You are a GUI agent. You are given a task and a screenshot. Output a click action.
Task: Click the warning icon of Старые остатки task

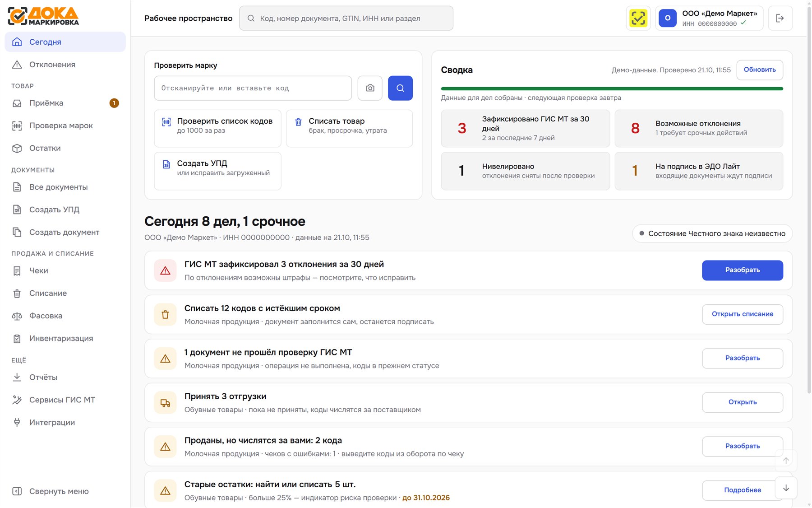tap(165, 491)
